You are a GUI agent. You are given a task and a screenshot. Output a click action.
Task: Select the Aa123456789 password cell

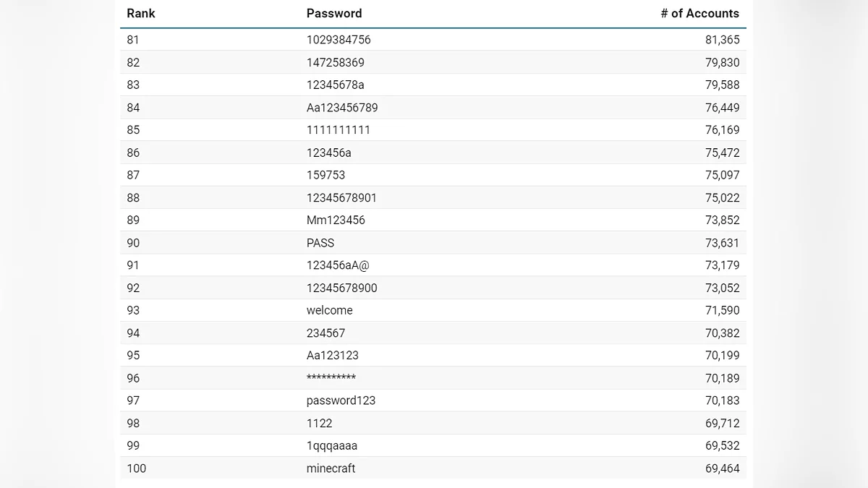(x=342, y=108)
